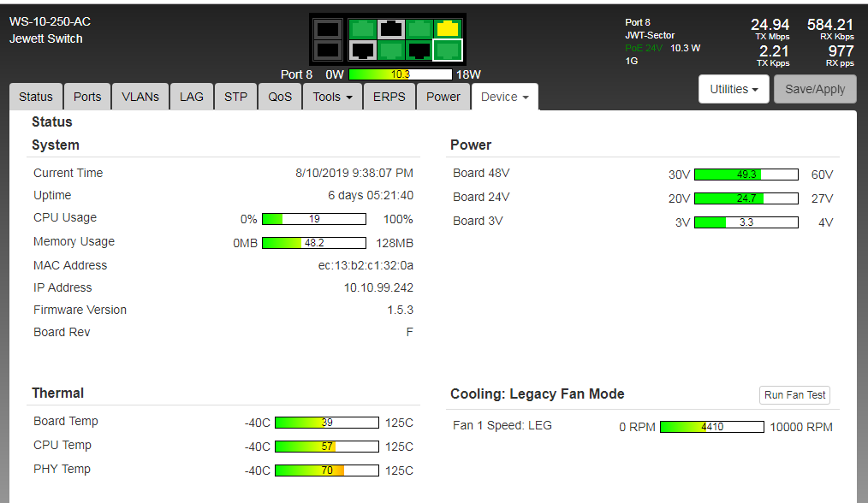Viewport: 868px width, 503px height.
Task: Click the Run Fan Test button
Action: [x=794, y=395]
